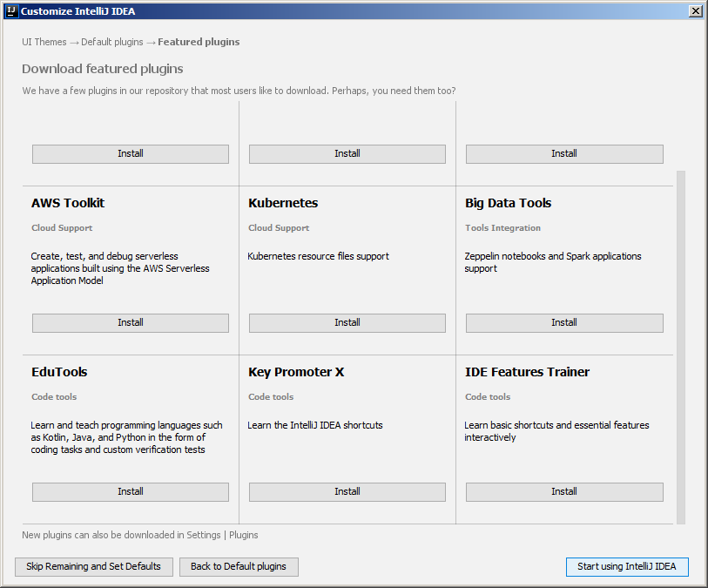
Task: Click the Kubernetes plugin title
Action: (x=283, y=203)
